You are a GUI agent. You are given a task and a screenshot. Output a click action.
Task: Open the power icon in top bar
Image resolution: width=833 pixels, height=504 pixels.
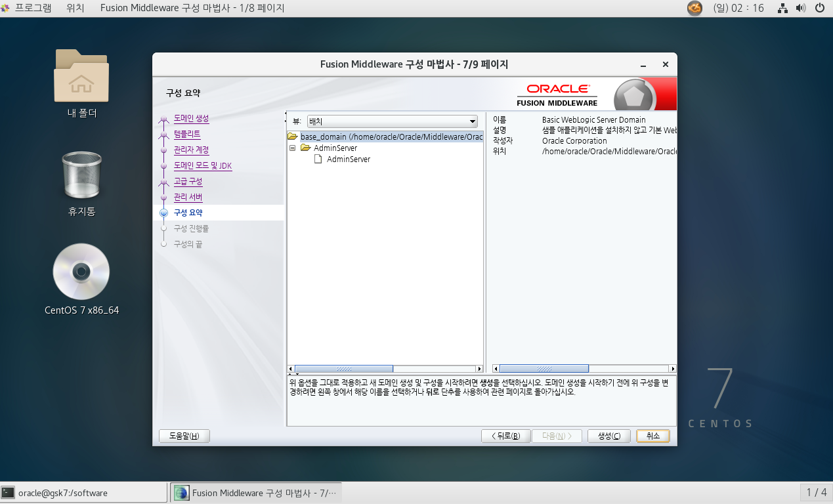click(x=819, y=8)
